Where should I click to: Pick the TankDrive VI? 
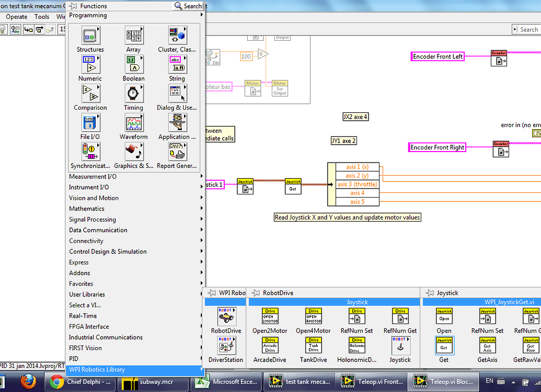pyautogui.click(x=314, y=345)
